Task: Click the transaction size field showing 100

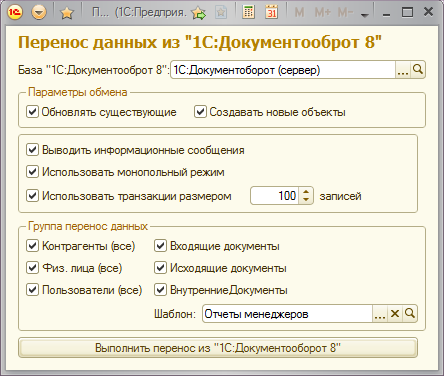Action: [275, 196]
